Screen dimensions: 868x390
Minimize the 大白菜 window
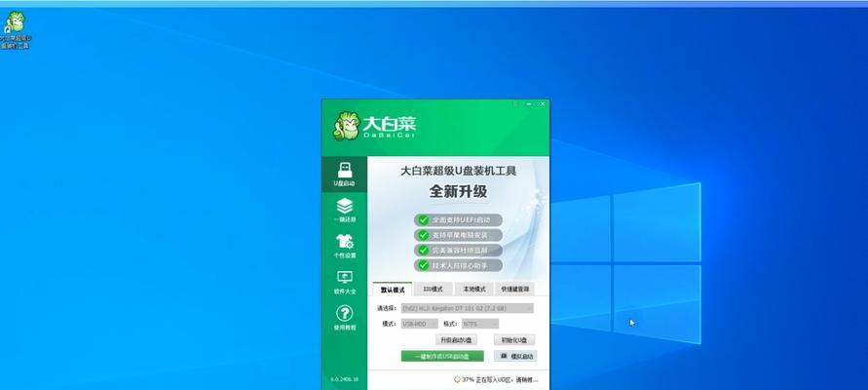(529, 103)
